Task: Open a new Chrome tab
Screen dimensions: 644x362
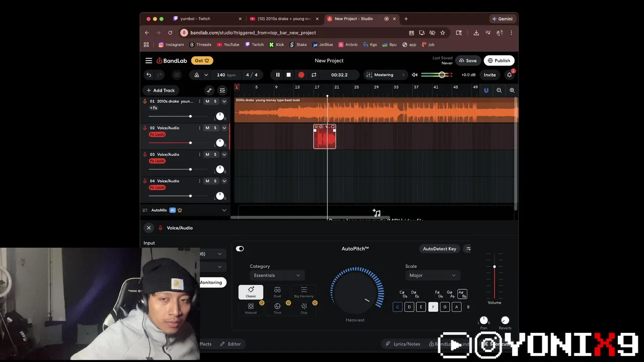Action: pyautogui.click(x=406, y=19)
